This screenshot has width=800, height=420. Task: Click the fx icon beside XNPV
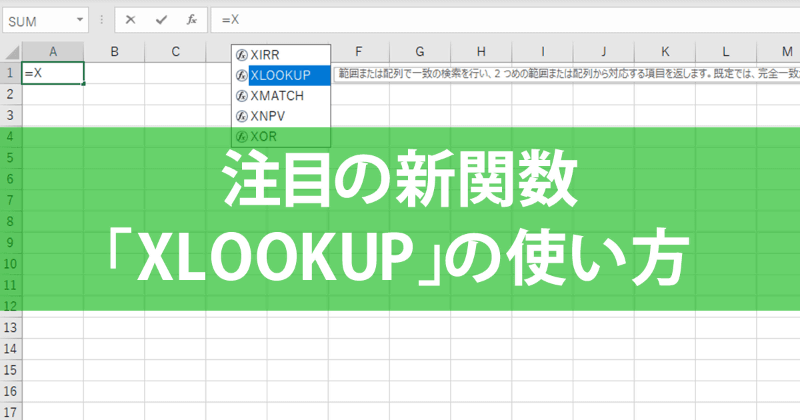pyautogui.click(x=242, y=116)
